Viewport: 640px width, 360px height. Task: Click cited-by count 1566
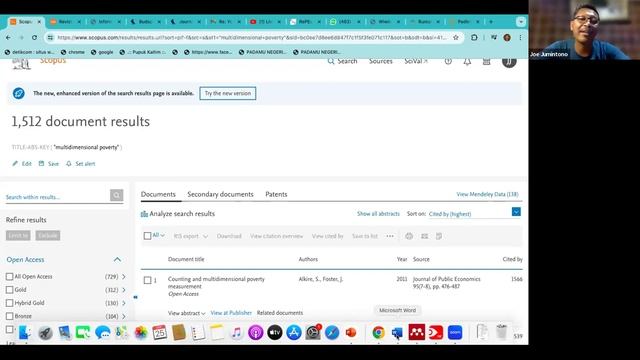516,279
